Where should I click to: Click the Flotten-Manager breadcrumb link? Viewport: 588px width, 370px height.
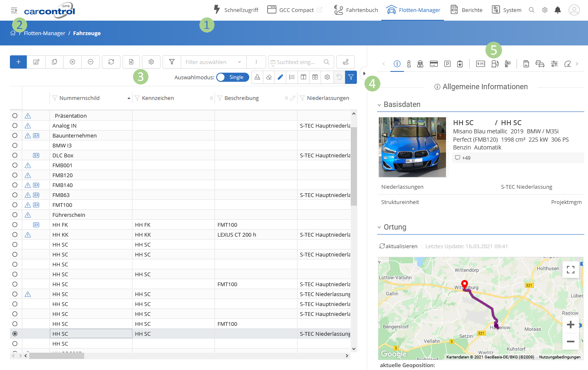pyautogui.click(x=45, y=33)
